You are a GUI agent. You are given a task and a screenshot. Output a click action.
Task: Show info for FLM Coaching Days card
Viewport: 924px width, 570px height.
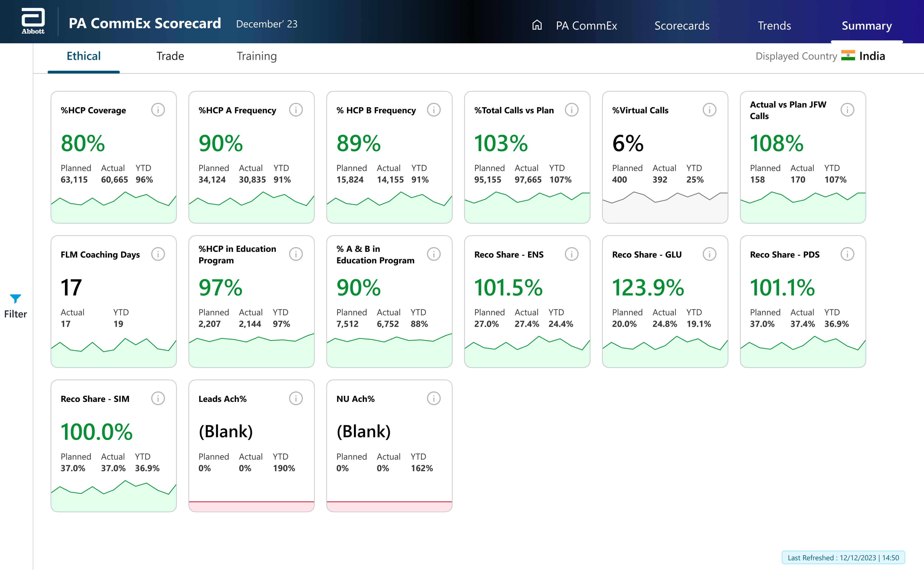(158, 254)
